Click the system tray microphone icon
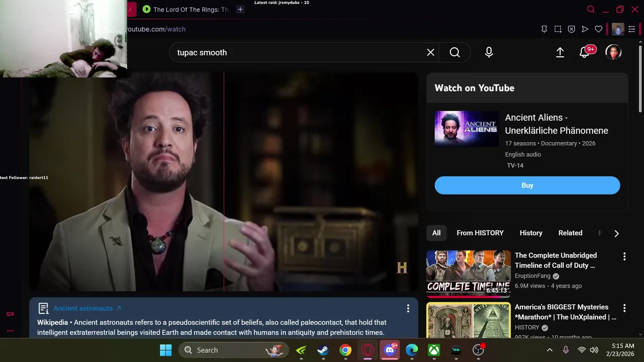 tap(566, 350)
